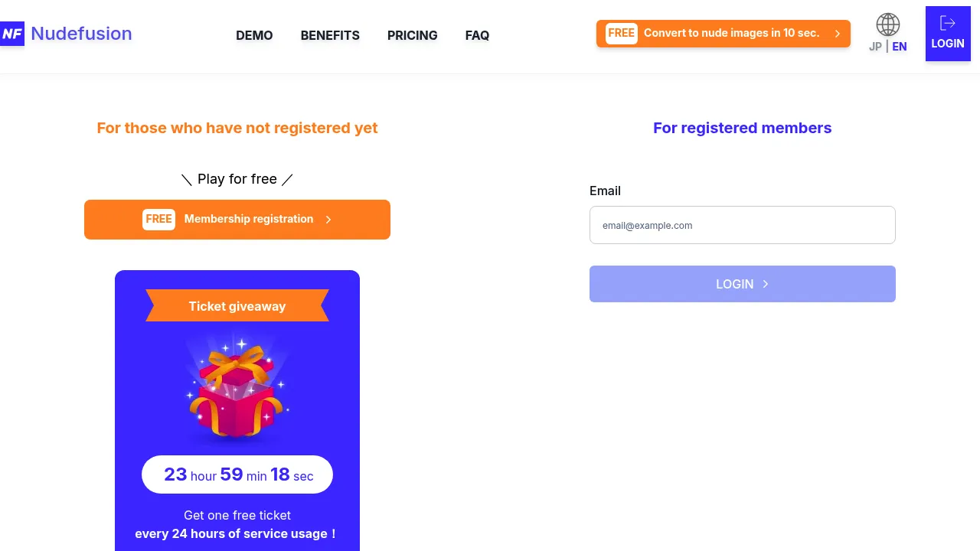This screenshot has width=980, height=551.
Task: Switch the language to JP
Action: (875, 47)
